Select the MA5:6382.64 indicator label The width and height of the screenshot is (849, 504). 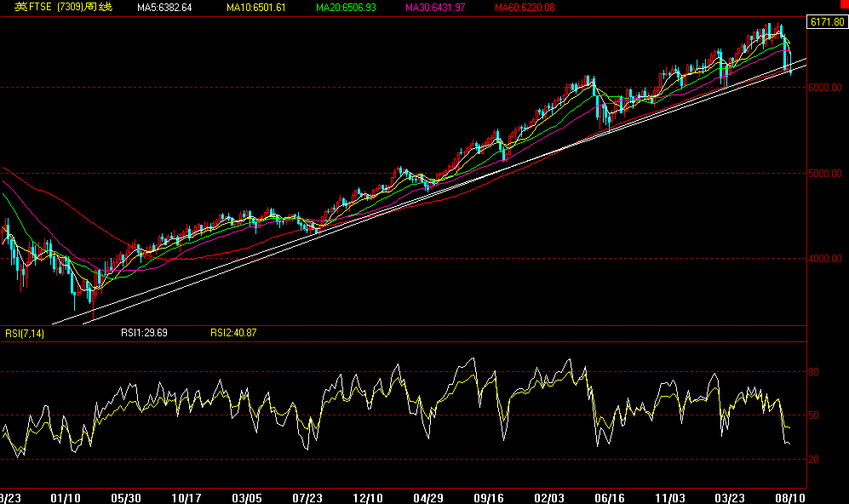tap(166, 9)
